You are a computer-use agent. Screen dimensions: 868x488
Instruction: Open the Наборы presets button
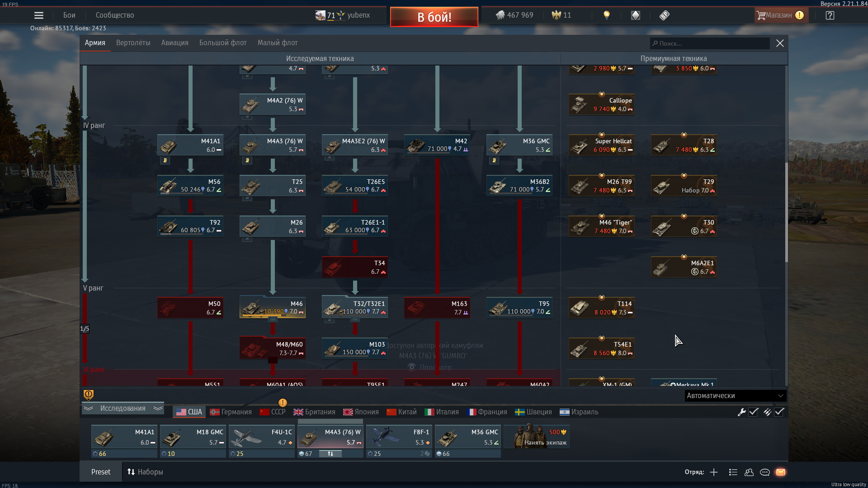145,472
